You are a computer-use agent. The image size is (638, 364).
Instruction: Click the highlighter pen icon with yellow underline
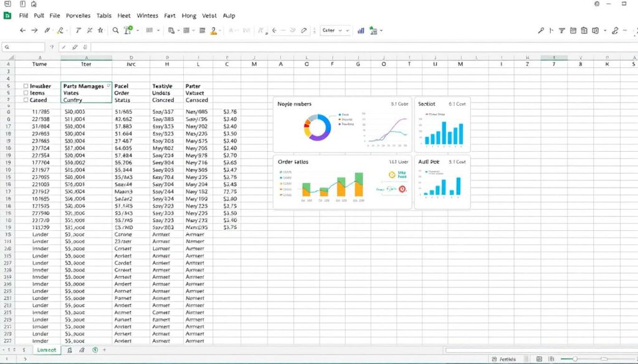tap(60, 30)
